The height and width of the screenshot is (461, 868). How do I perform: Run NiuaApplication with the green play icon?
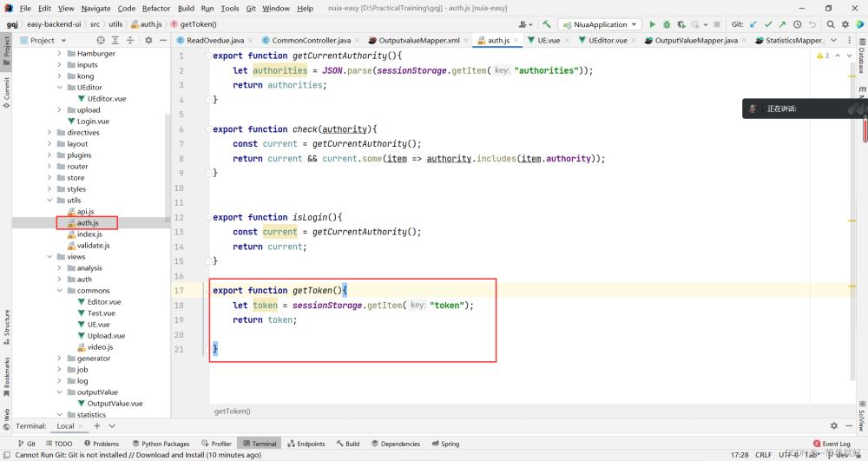(x=652, y=24)
